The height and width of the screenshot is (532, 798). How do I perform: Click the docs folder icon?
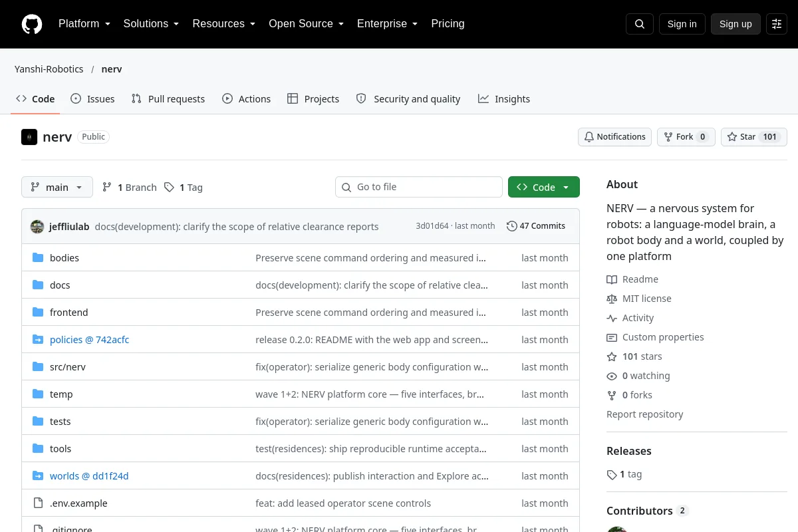(38, 285)
